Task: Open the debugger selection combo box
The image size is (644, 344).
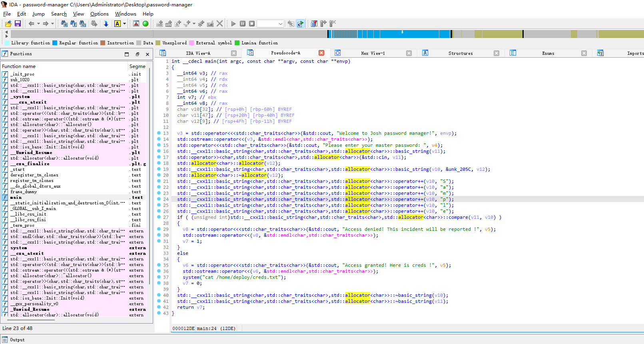Action: point(270,24)
